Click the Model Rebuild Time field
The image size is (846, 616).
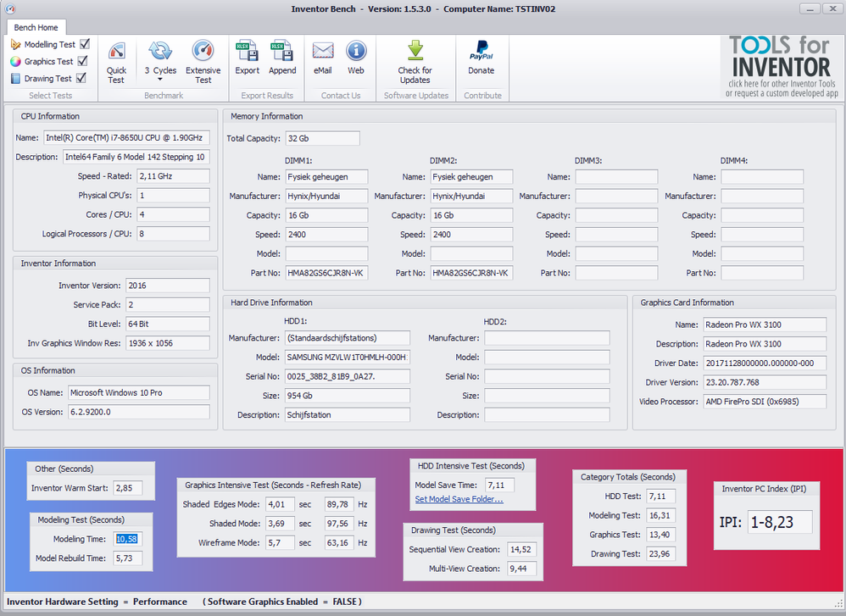127,558
